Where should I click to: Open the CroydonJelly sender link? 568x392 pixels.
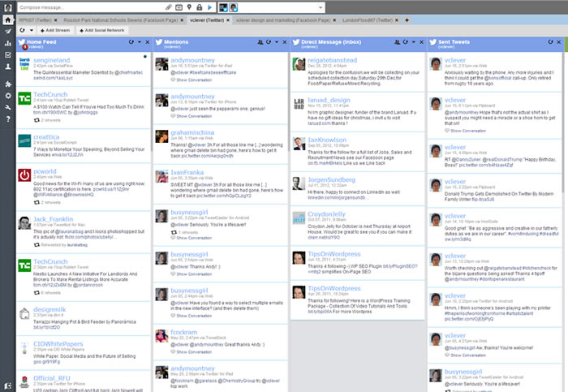pos(326,214)
